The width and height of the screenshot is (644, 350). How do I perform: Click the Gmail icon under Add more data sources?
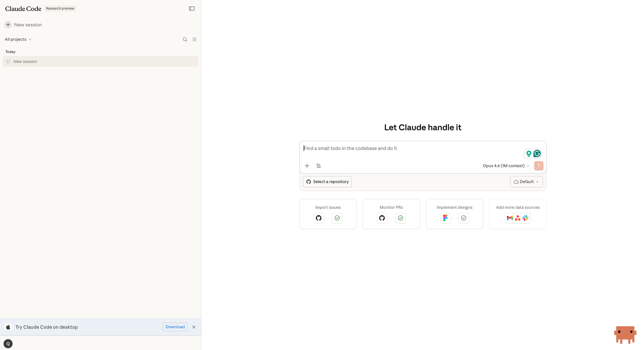(510, 218)
